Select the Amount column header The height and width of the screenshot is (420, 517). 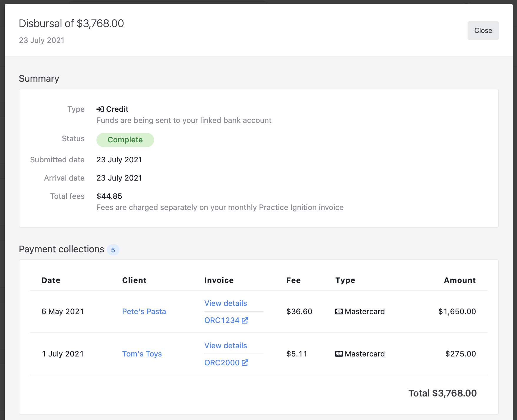[x=460, y=280]
